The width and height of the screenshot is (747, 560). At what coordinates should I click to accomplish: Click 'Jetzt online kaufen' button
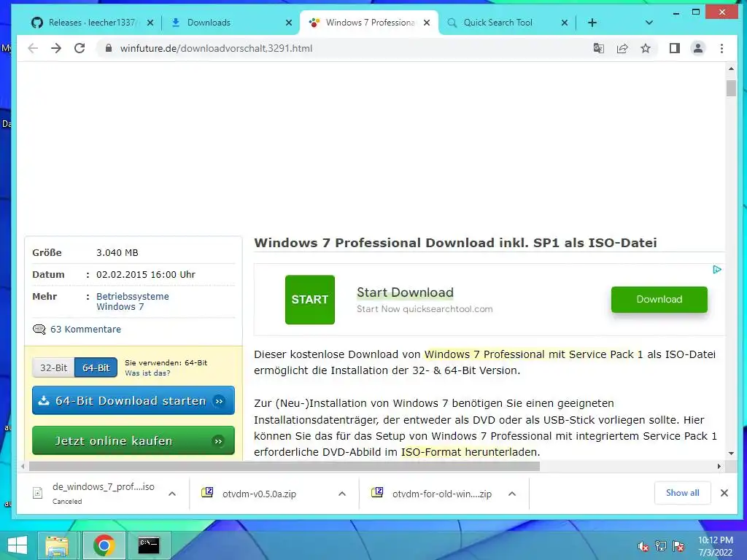tap(133, 440)
